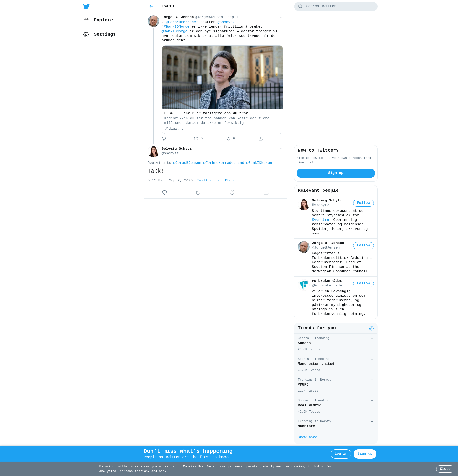Expand options for sunnmøre trend
The image size is (458, 476).
tap(372, 421)
